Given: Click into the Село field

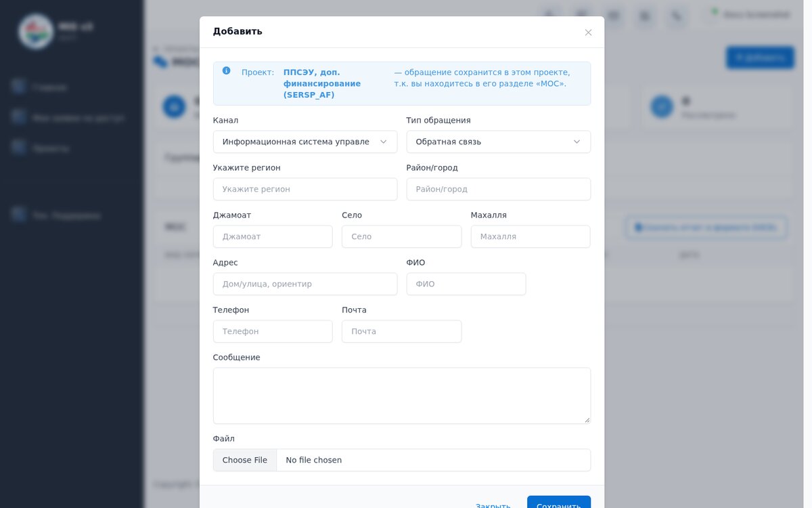Looking at the screenshot, I should [x=402, y=236].
